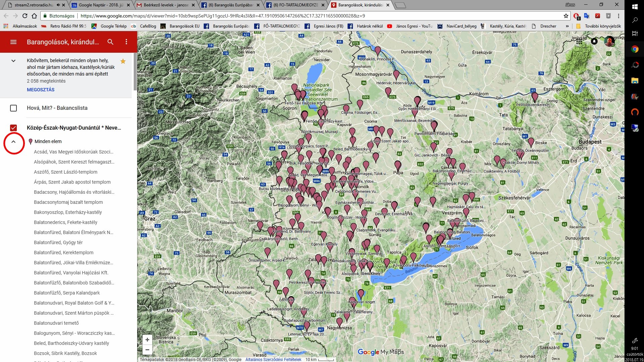Select Badacsonytomaj bazalt templom in the list
Image resolution: width=644 pixels, height=362 pixels.
[x=68, y=202]
